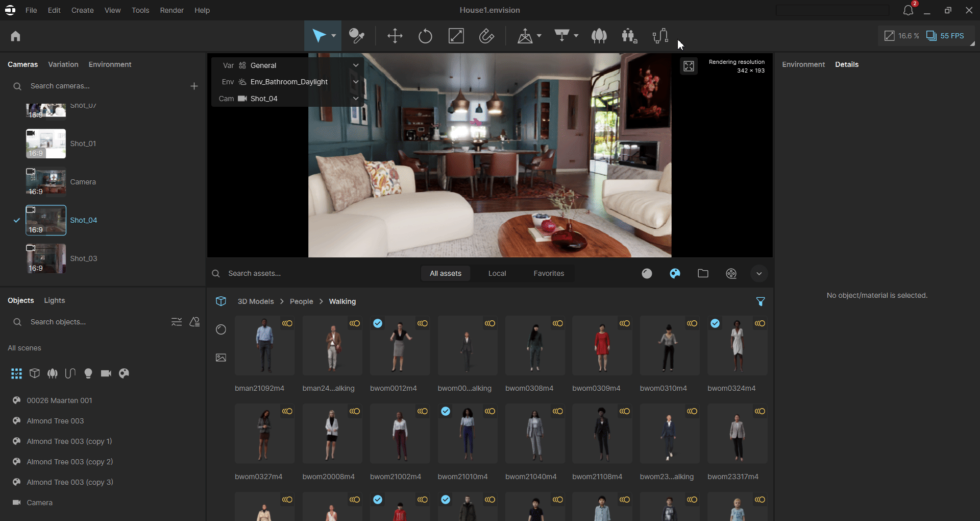This screenshot has height=521, width=980.
Task: Toggle checkmark on bwom21010m4 asset
Action: click(x=446, y=411)
